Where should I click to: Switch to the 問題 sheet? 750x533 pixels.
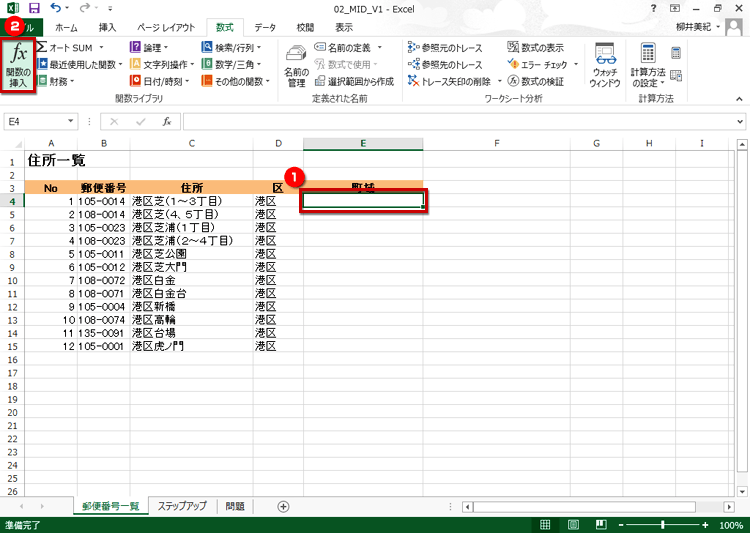(x=235, y=506)
